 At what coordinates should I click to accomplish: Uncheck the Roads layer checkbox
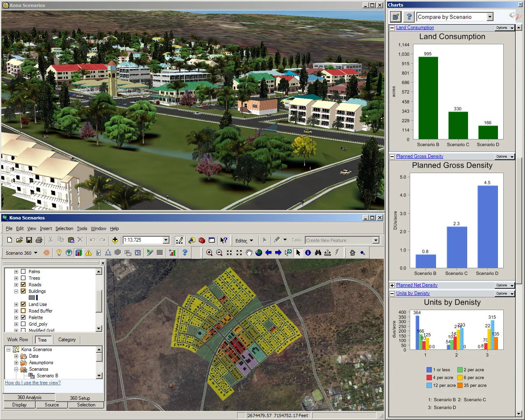click(23, 285)
